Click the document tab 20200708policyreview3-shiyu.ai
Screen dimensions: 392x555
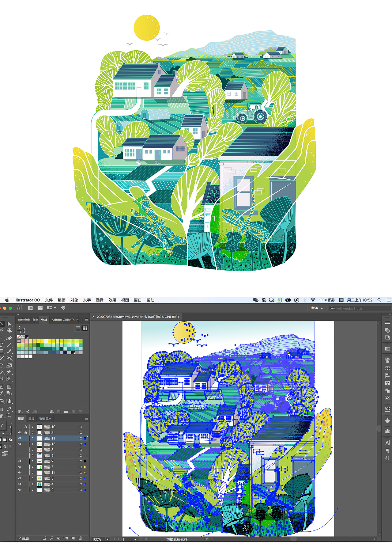point(138,317)
